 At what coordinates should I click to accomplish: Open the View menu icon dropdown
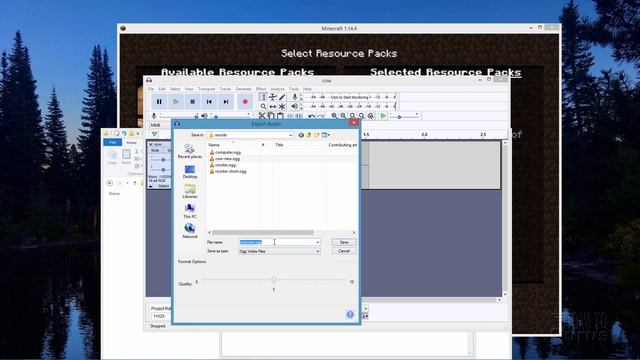pos(326,135)
